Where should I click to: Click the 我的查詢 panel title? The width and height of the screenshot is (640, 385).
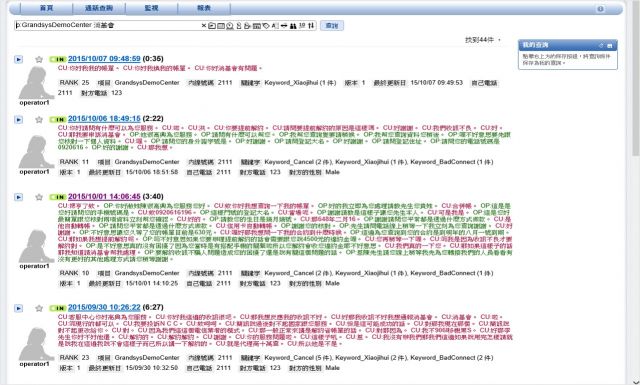click(x=535, y=45)
